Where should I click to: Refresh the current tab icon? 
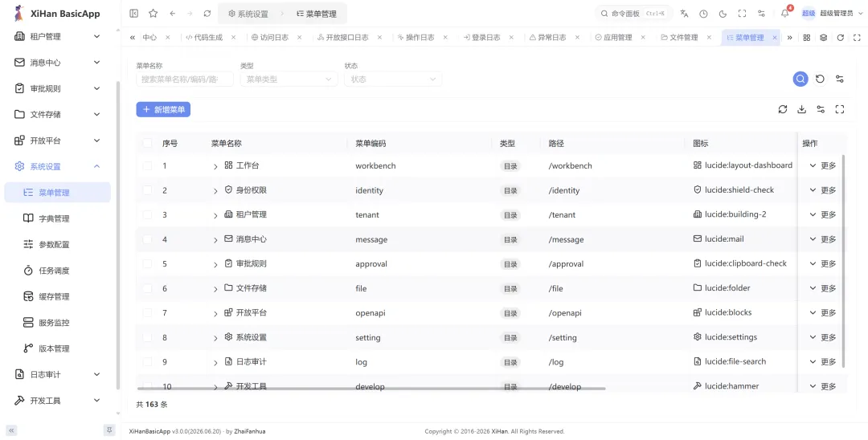point(841,38)
